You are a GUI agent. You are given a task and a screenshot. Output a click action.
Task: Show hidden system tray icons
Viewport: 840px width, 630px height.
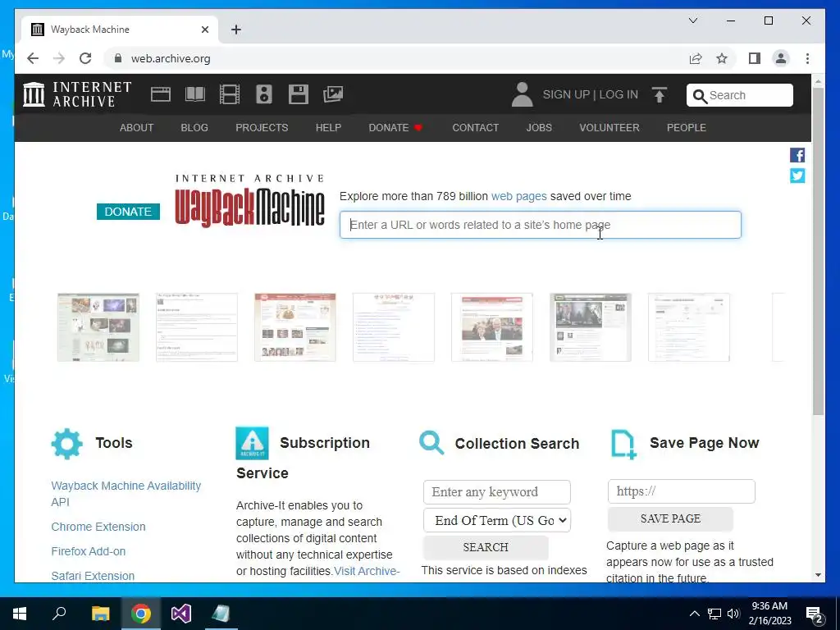694,614
